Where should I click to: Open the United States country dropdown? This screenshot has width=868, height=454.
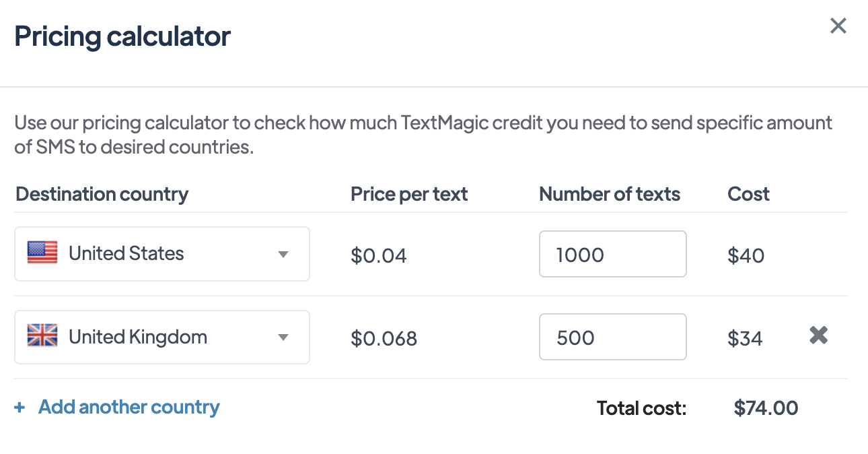[x=161, y=254]
